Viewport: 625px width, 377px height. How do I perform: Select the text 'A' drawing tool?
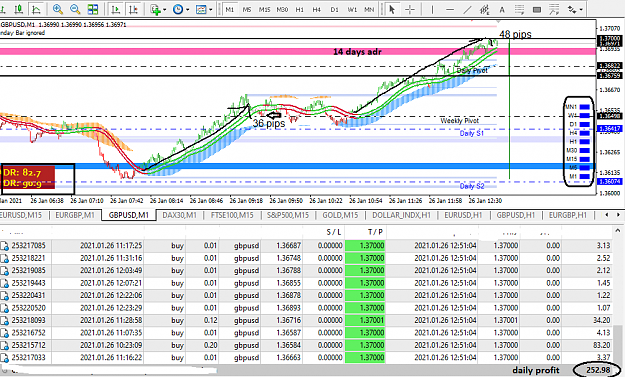pyautogui.click(x=502, y=10)
